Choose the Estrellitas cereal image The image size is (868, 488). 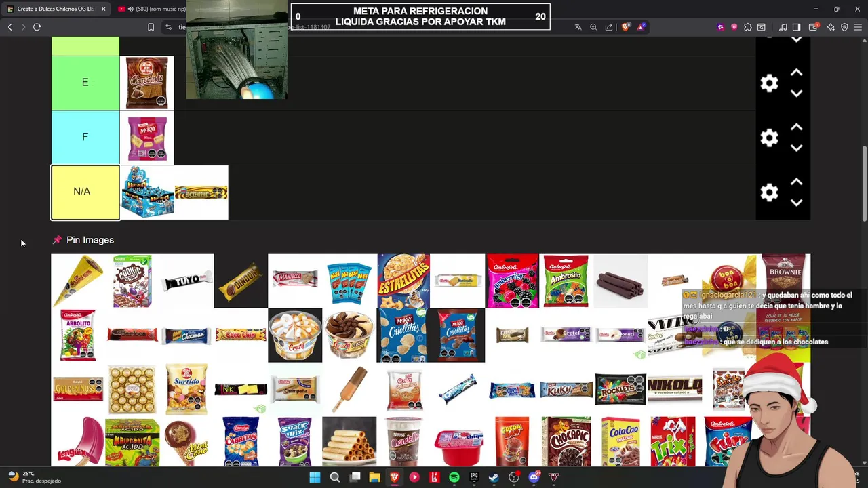[403, 281]
